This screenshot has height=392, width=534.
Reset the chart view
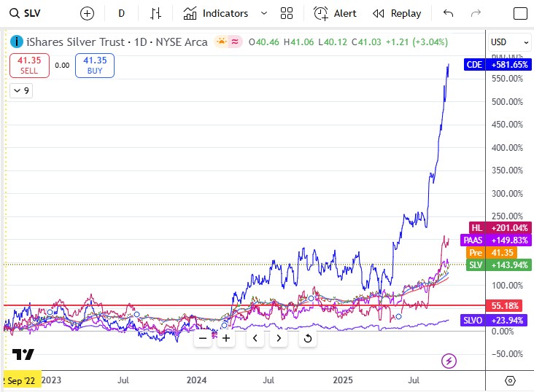coord(307,338)
